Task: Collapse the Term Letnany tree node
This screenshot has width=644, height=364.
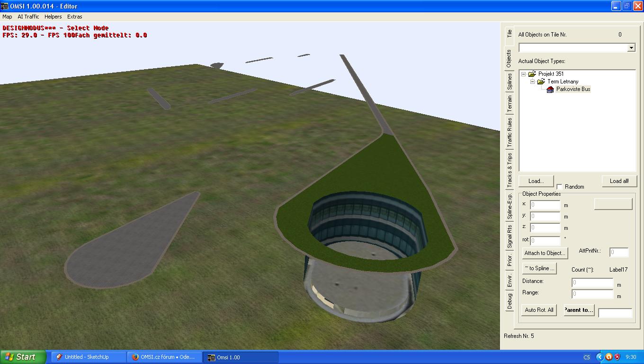Action: point(532,82)
